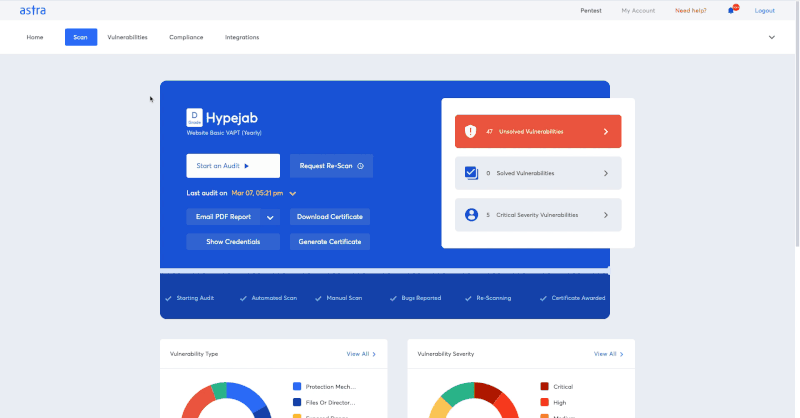Click Download Certificate
Image resolution: width=800 pixels, height=418 pixels.
330,217
